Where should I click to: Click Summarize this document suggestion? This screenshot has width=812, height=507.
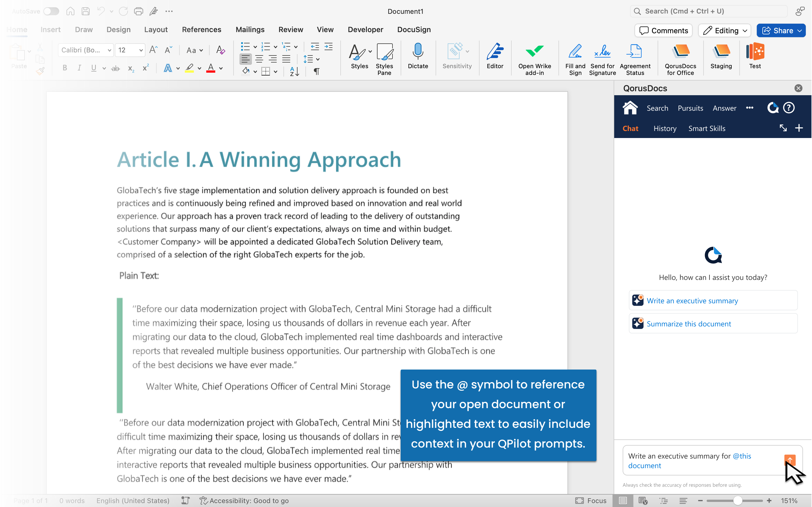click(713, 324)
